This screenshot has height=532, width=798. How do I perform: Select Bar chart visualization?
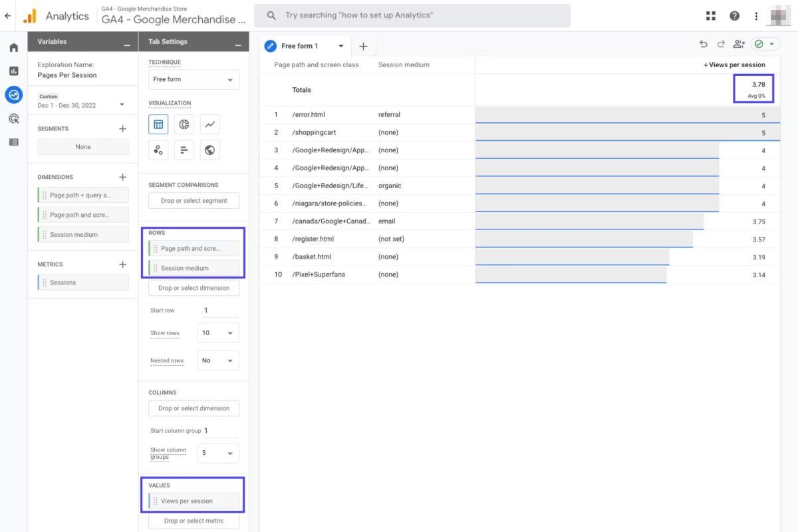click(x=184, y=150)
